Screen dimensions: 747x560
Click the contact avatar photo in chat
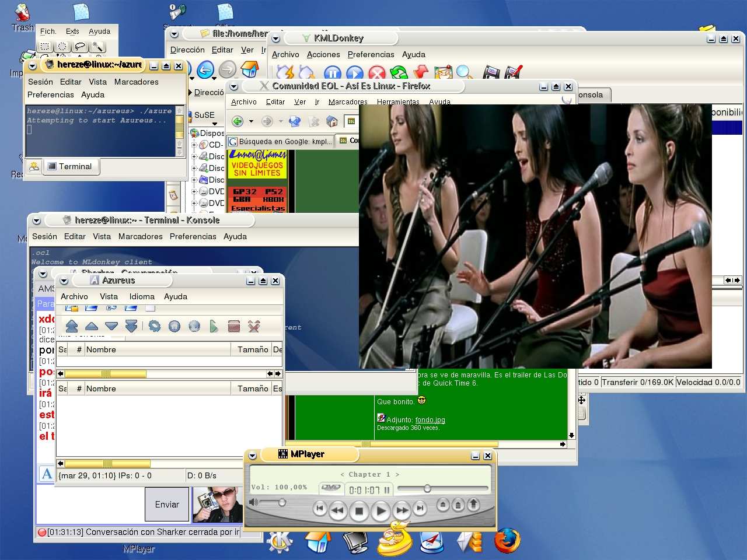click(218, 505)
